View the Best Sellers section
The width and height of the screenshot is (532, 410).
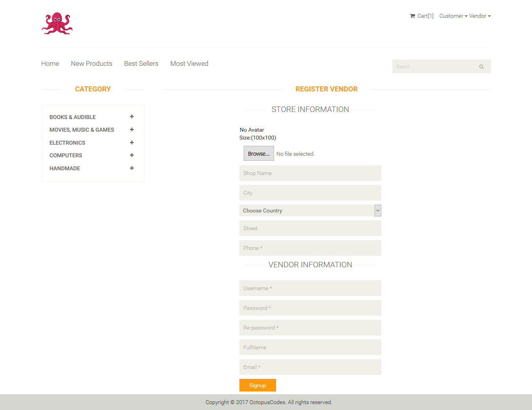141,63
